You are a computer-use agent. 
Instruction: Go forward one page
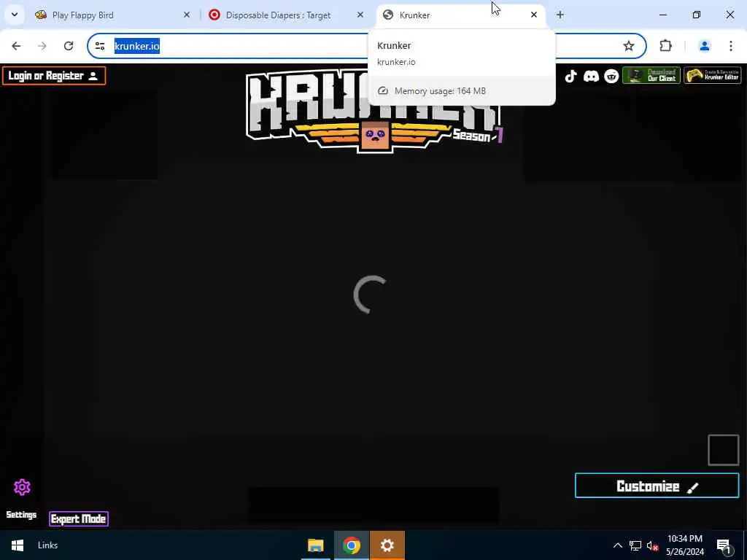tap(42, 46)
